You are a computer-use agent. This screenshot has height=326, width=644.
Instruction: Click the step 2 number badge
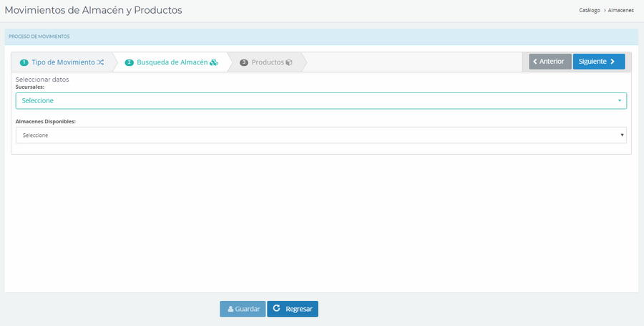click(x=130, y=62)
